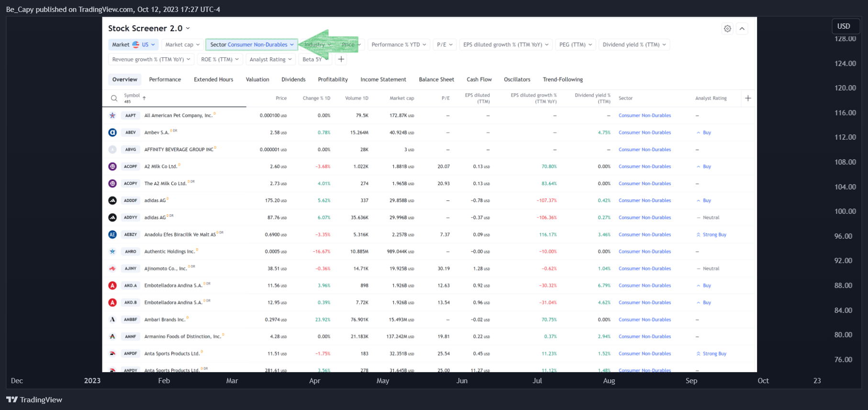Switch to the Performance tab
This screenshot has width=868, height=410.
[x=165, y=79]
